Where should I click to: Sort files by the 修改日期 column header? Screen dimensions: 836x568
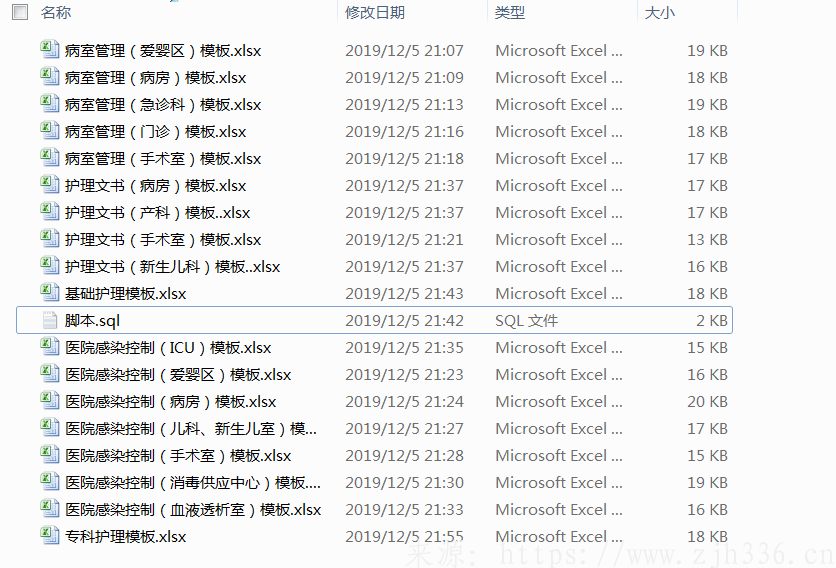(x=375, y=12)
